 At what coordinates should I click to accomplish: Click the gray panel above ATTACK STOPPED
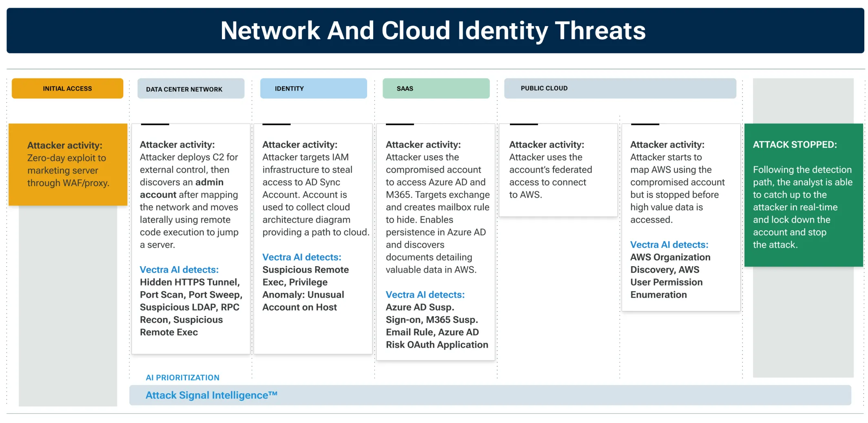pos(803,100)
